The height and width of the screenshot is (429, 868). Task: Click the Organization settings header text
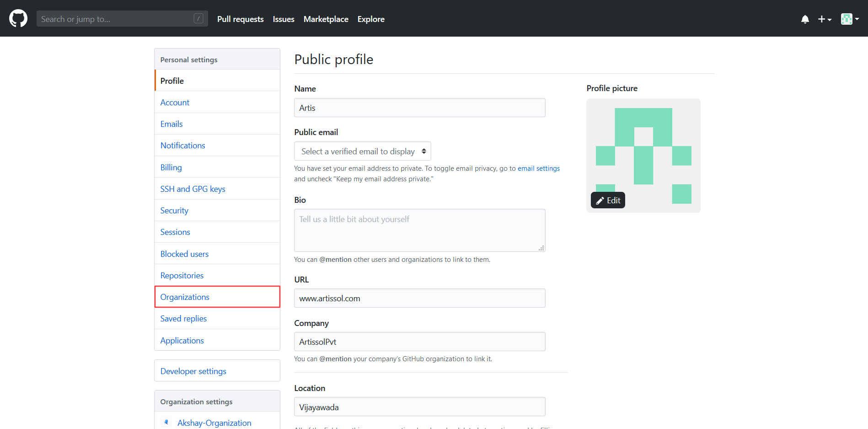coord(196,402)
